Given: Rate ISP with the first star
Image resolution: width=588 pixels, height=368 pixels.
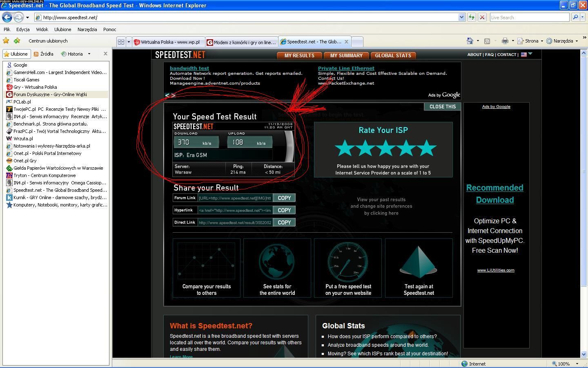Looking at the screenshot, I should 345,148.
